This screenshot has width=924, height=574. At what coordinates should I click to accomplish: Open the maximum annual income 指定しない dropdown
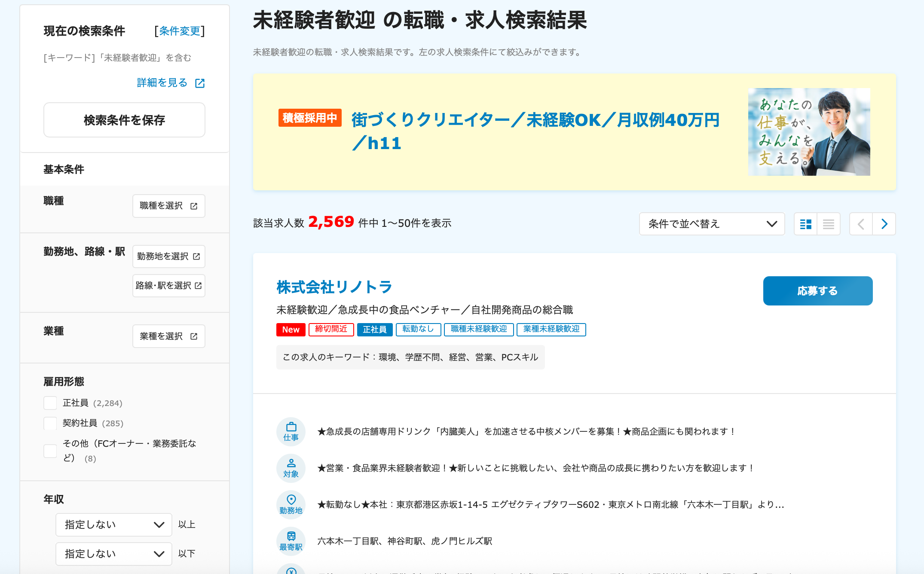[x=113, y=554]
